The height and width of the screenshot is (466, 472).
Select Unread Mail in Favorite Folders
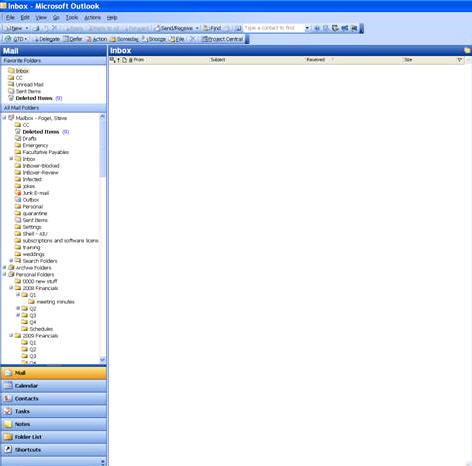(x=29, y=85)
